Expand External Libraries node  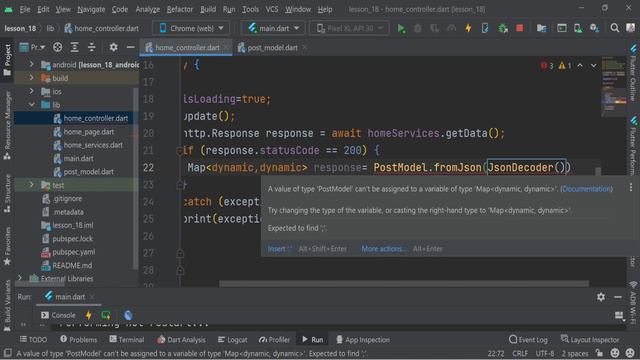click(20, 278)
